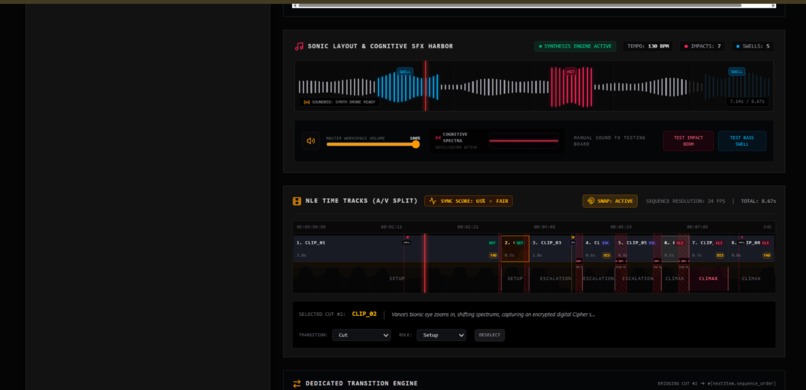This screenshot has width=806, height=390.
Task: Click the Test Impact Boom button
Action: tap(688, 141)
